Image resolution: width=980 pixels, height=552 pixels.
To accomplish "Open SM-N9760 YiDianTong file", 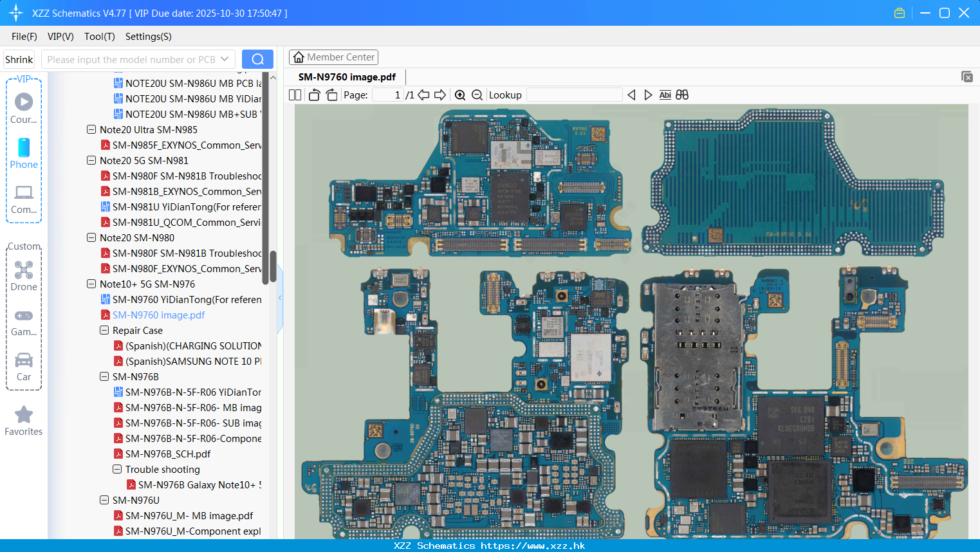I will pyautogui.click(x=181, y=299).
